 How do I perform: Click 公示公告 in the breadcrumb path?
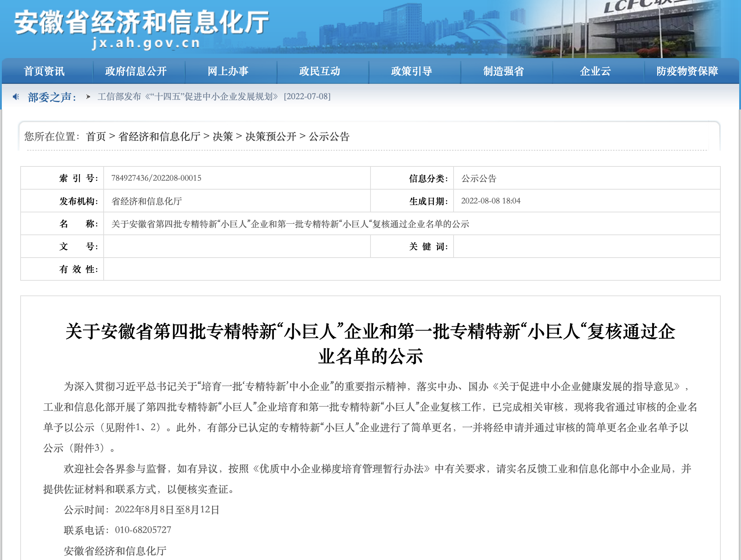pos(329,137)
